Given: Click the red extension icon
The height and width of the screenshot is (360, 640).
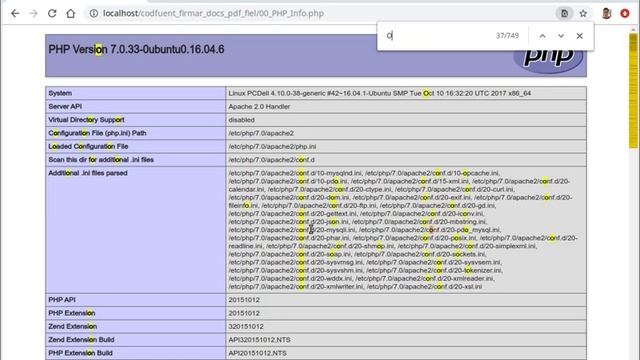Looking at the screenshot, I should (625, 13).
